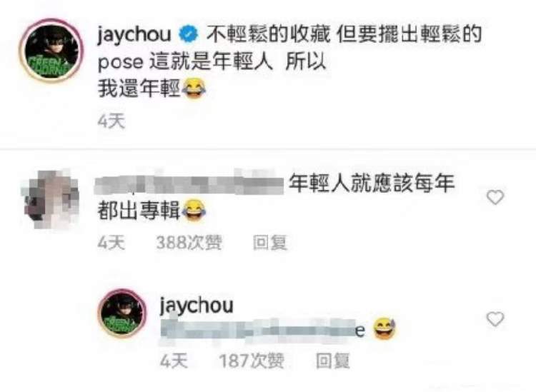Click the jaychou username in the reply
This screenshot has width=536, height=392.
pos(197,306)
